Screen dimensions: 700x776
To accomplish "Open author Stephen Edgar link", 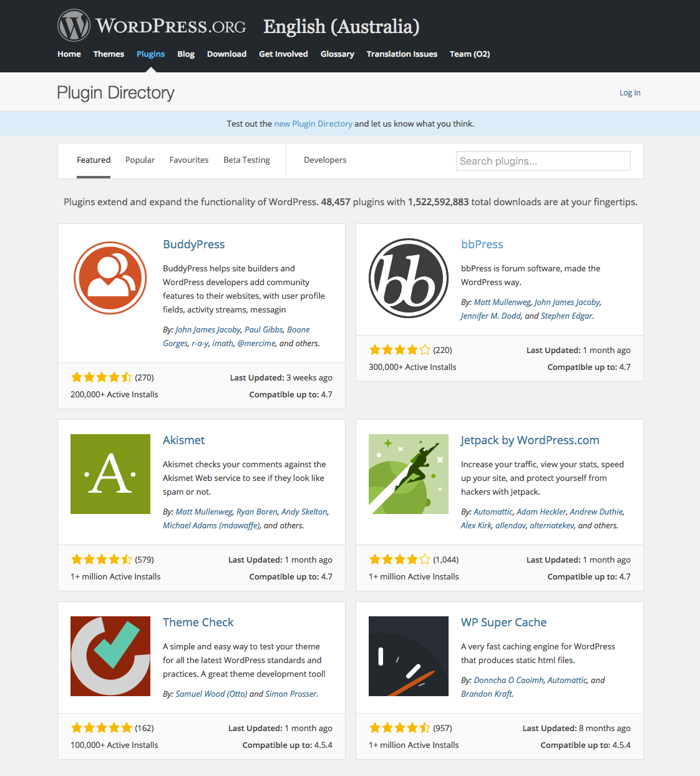I will [566, 316].
